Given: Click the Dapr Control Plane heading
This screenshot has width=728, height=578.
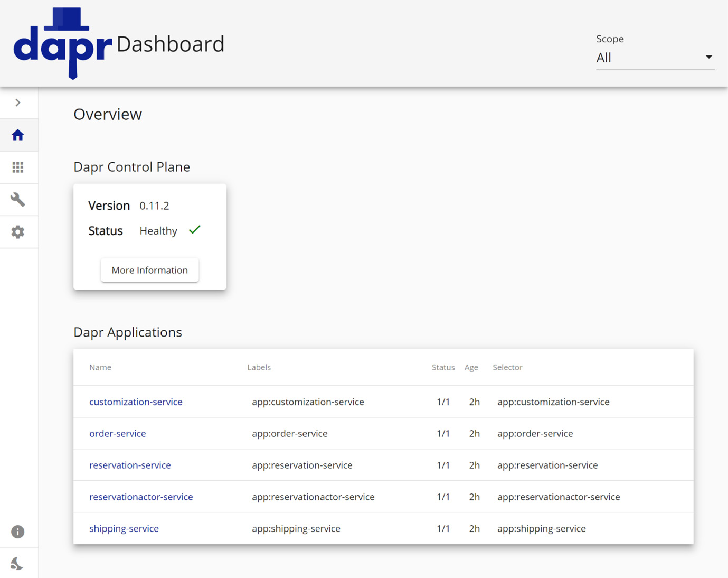Looking at the screenshot, I should tap(132, 167).
